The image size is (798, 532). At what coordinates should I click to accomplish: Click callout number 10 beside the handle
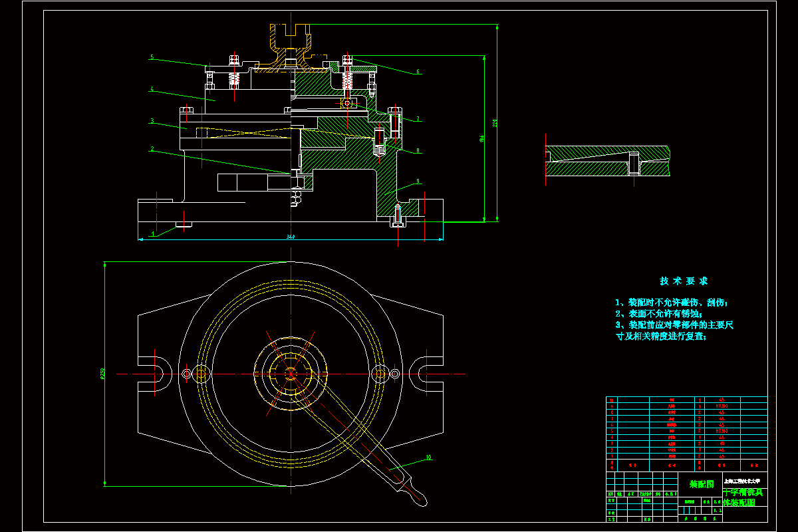(x=428, y=457)
